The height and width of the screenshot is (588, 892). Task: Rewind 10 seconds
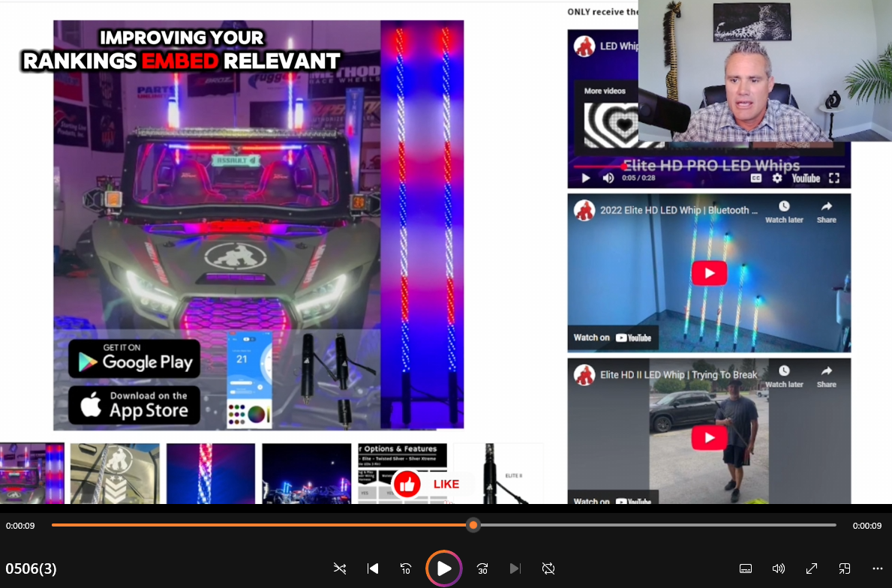pyautogui.click(x=406, y=568)
